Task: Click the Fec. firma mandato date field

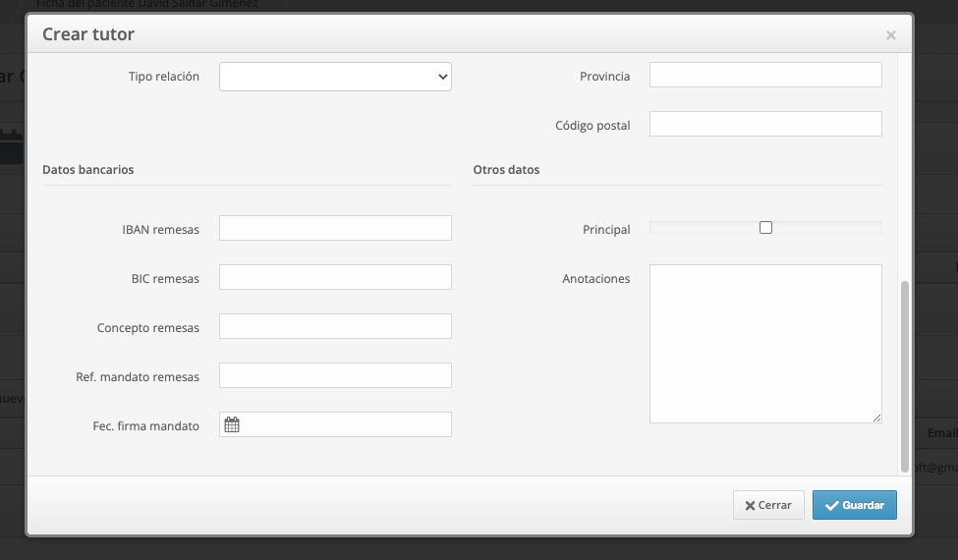Action: 335,424
